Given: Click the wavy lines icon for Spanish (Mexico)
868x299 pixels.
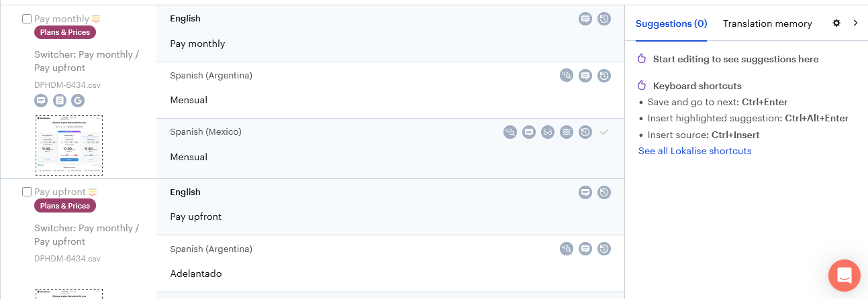Looking at the screenshot, I should point(567,132).
